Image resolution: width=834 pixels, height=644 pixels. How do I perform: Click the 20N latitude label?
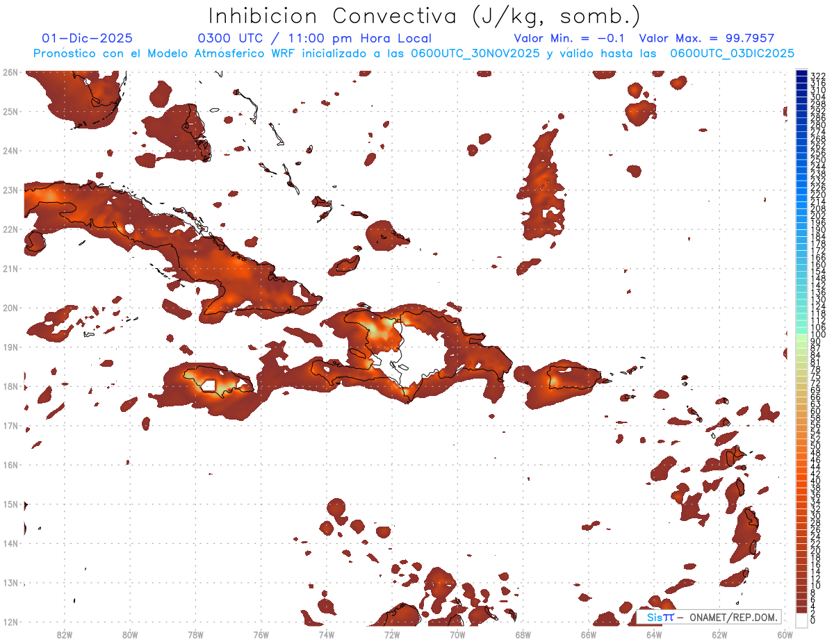point(10,308)
